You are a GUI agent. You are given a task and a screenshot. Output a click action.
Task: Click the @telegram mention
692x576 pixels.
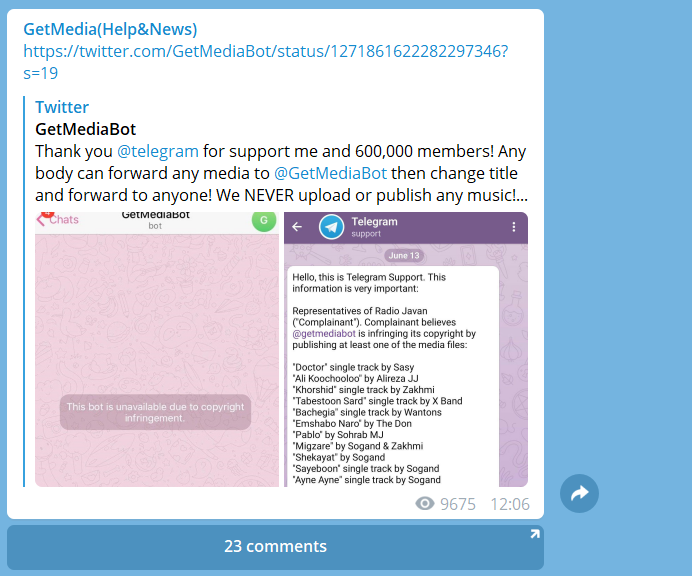pyautogui.click(x=158, y=151)
